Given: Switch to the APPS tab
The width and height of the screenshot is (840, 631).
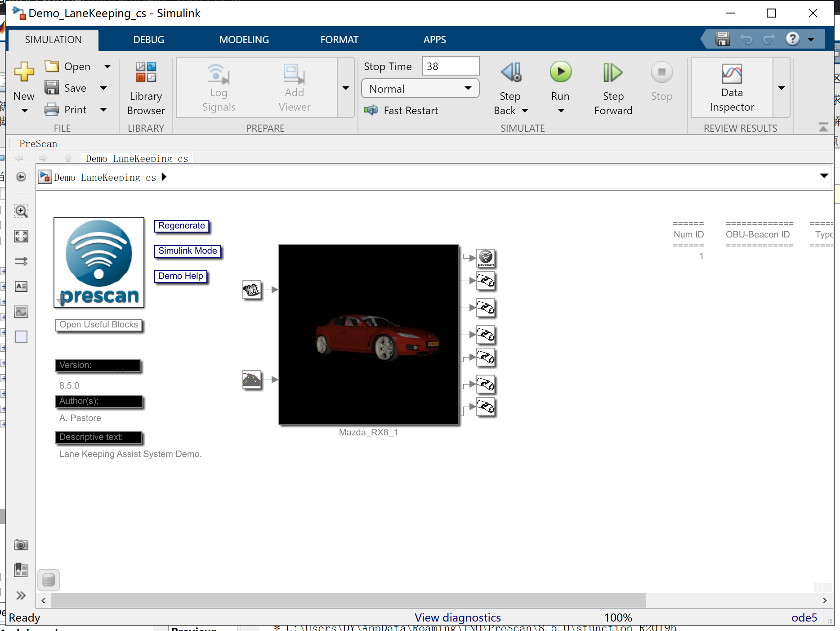Looking at the screenshot, I should [x=435, y=40].
